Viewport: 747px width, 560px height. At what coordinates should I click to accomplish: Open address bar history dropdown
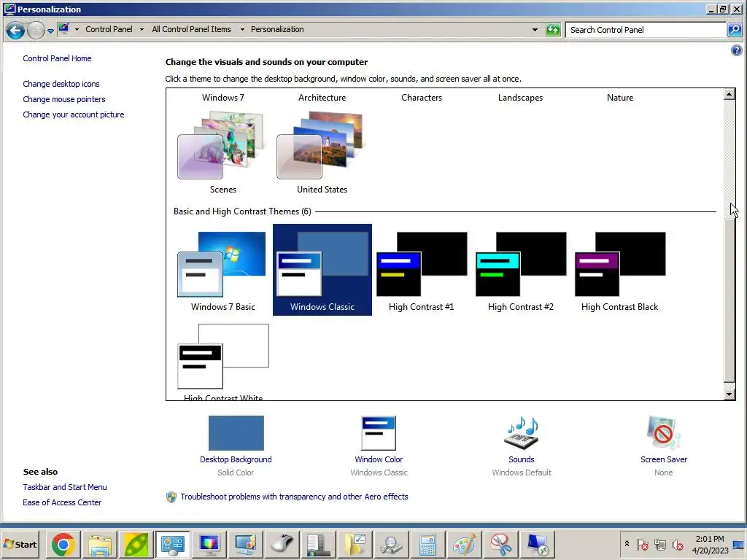[535, 29]
